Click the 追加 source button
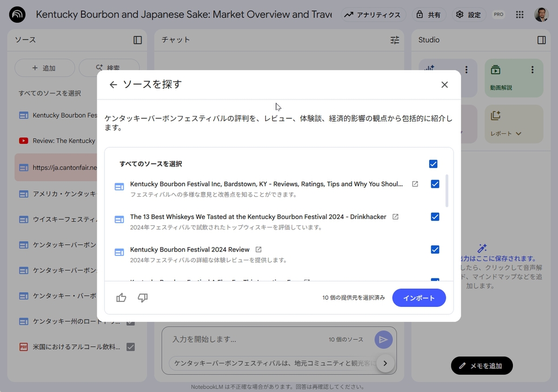 [45, 68]
